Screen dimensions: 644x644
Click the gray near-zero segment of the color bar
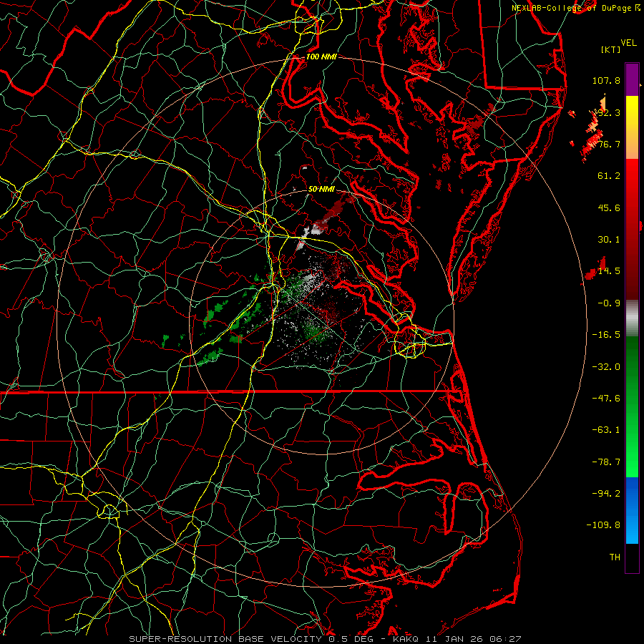pyautogui.click(x=632, y=318)
